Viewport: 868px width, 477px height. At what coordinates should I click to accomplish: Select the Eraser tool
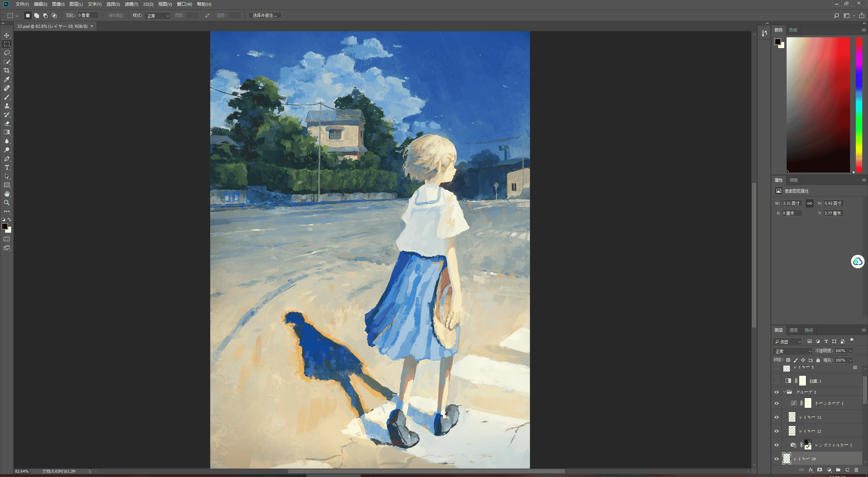pyautogui.click(x=7, y=123)
